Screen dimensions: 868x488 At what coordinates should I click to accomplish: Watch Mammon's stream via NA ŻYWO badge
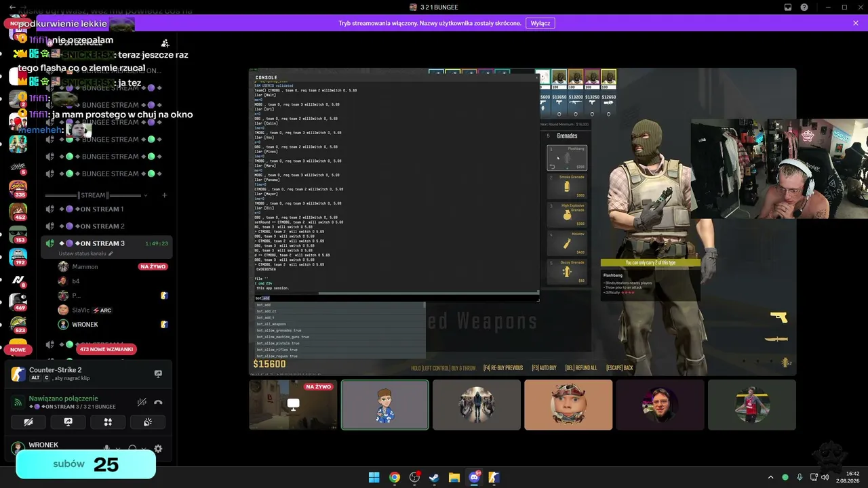click(153, 266)
